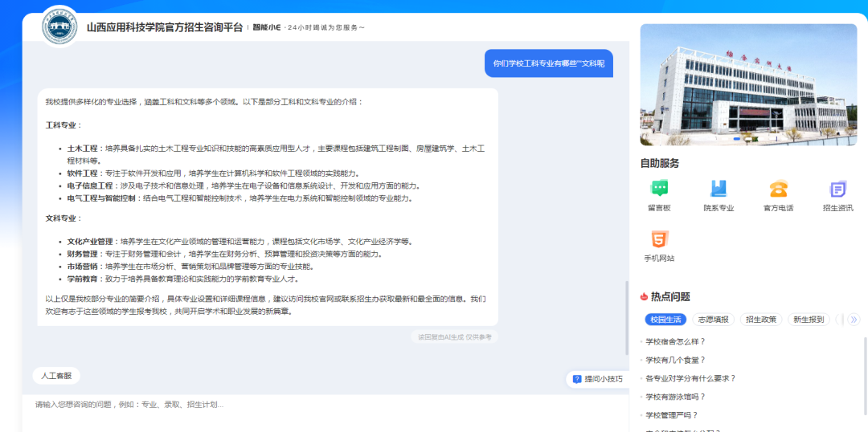
Task: Open question 学校宿舍怎么样？
Action: pos(675,341)
